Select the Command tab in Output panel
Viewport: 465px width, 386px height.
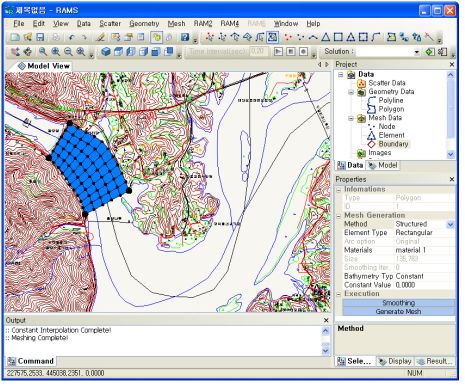click(31, 361)
